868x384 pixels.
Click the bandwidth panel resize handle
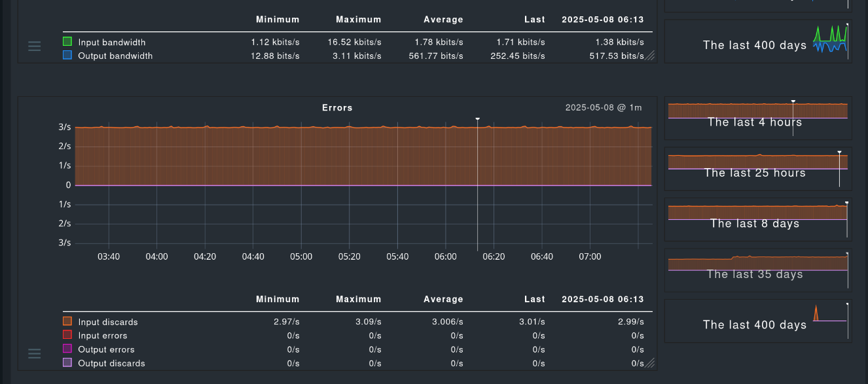tap(650, 56)
